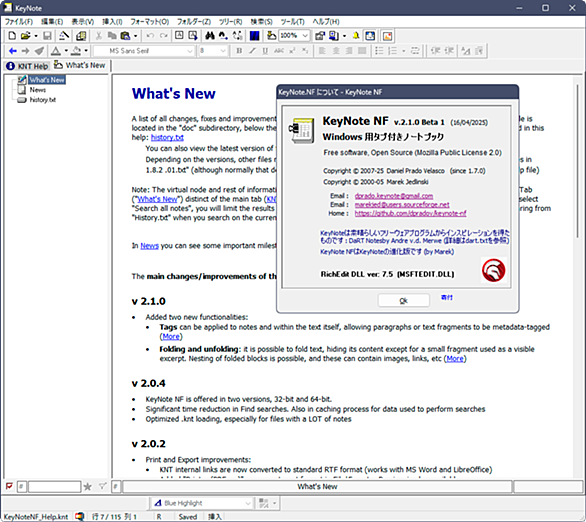Screen dimensions: 586x522
Task: Click the yellow bell alarm icon
Action: (x=356, y=36)
